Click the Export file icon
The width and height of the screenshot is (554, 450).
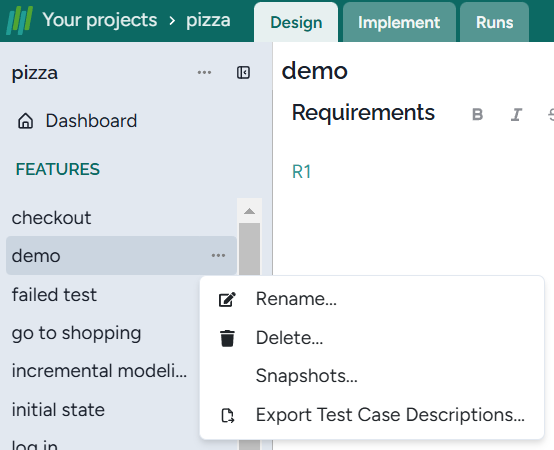coord(228,415)
